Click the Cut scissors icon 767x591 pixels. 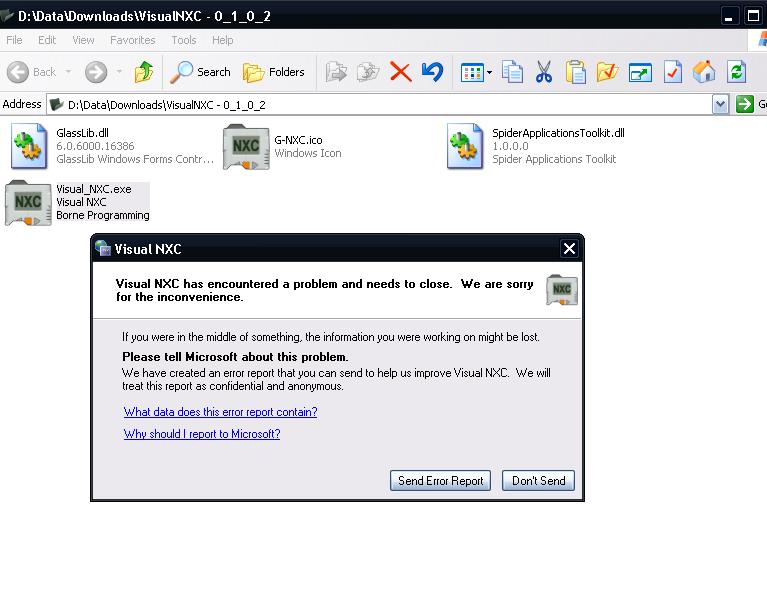pos(544,72)
